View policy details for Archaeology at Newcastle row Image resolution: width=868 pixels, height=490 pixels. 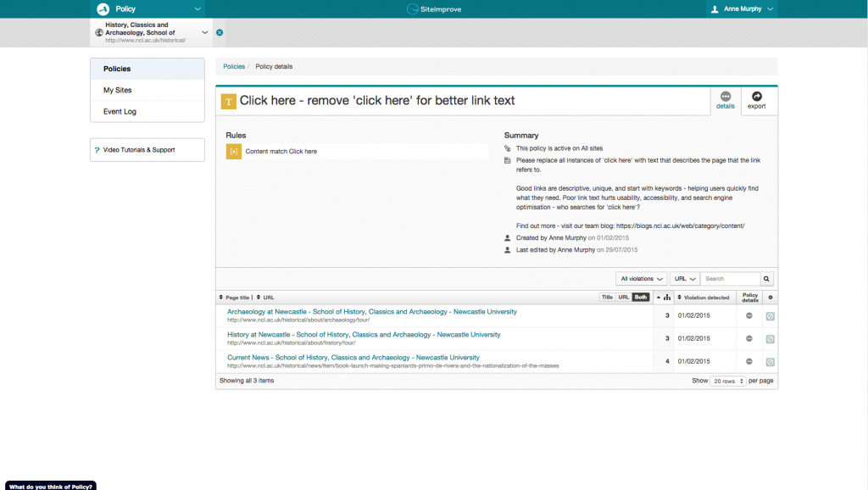point(750,315)
